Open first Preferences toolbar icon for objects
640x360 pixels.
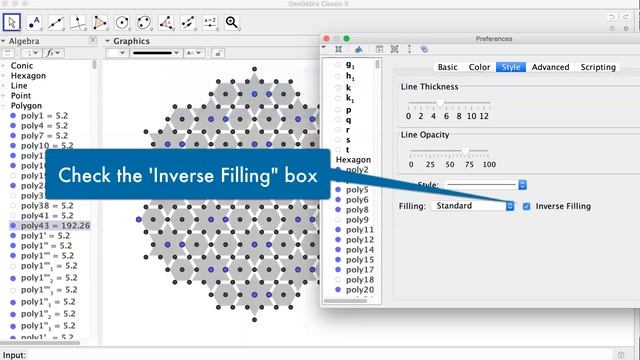pos(338,49)
